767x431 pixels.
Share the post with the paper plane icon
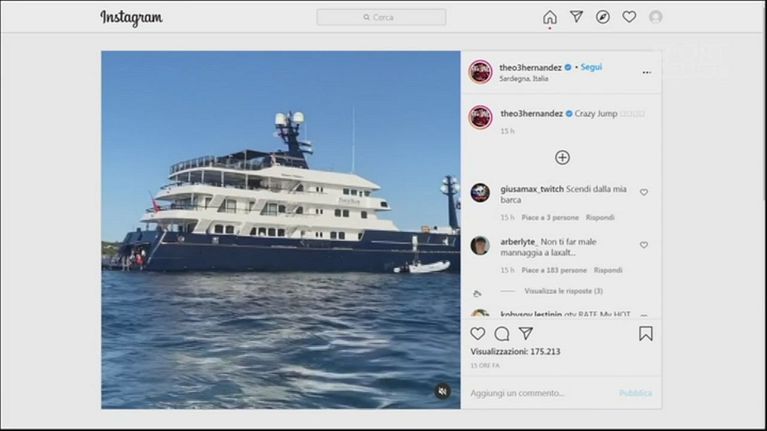pyautogui.click(x=526, y=334)
